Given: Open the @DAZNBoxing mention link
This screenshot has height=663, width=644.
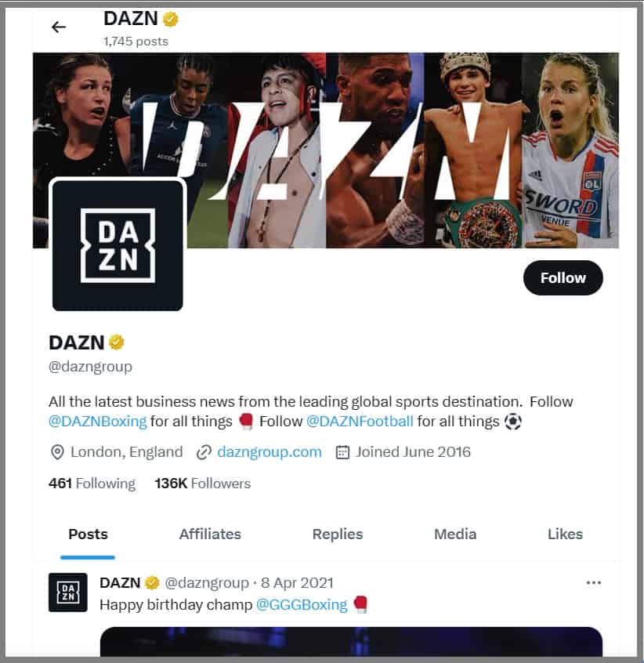Looking at the screenshot, I should [98, 421].
